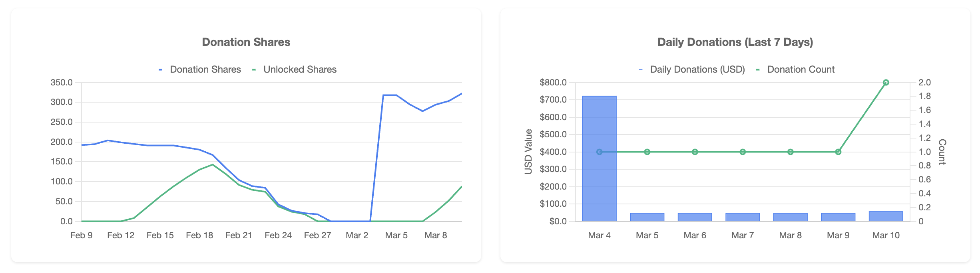Click the Mar 8 count data point
Viewport: 980px width, 273px height.
[790, 152]
